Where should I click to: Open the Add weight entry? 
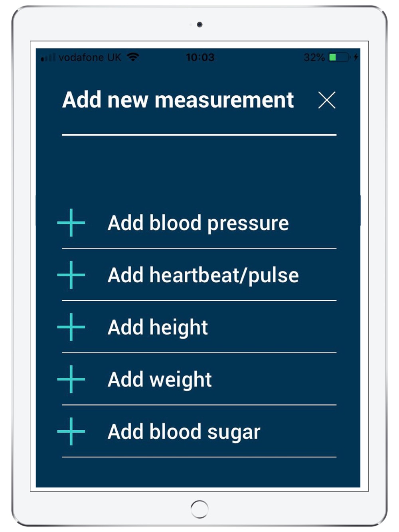(x=160, y=380)
